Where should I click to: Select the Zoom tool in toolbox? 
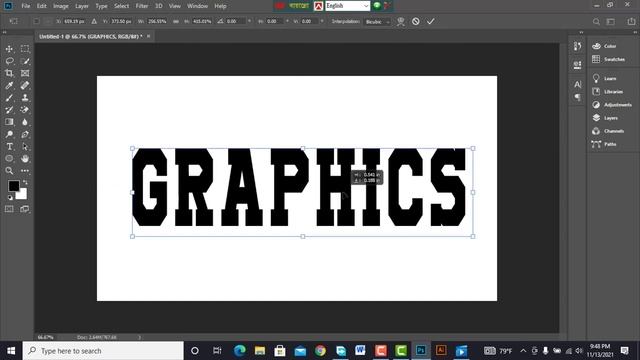click(9, 171)
